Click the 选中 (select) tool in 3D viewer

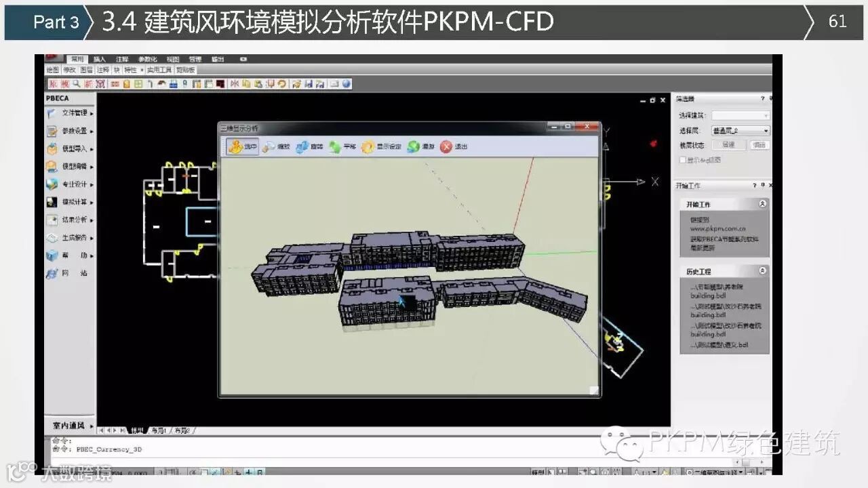pyautogui.click(x=242, y=146)
